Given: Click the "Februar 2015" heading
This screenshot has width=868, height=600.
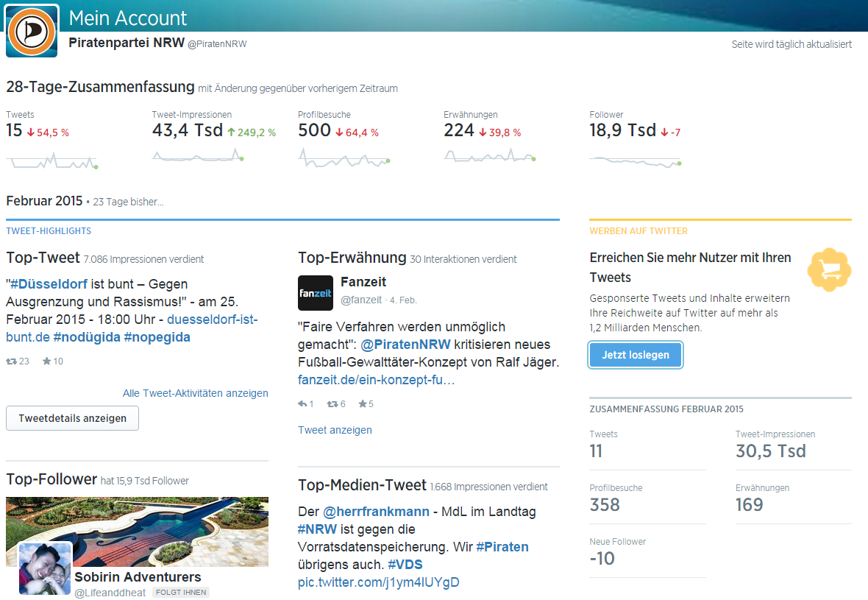Looking at the screenshot, I should tap(44, 200).
